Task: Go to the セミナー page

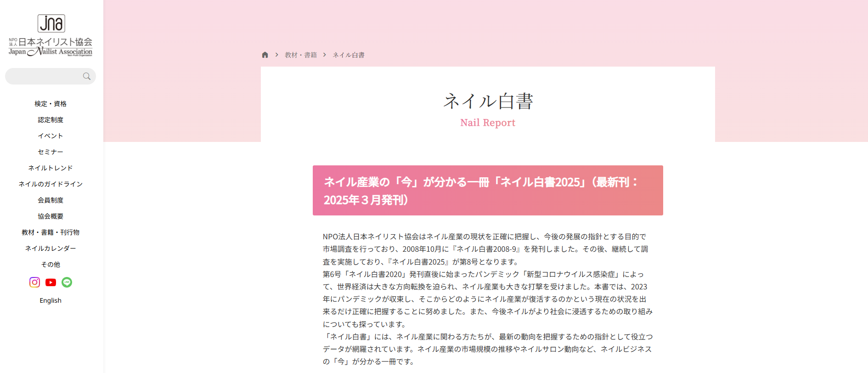Action: (51, 152)
